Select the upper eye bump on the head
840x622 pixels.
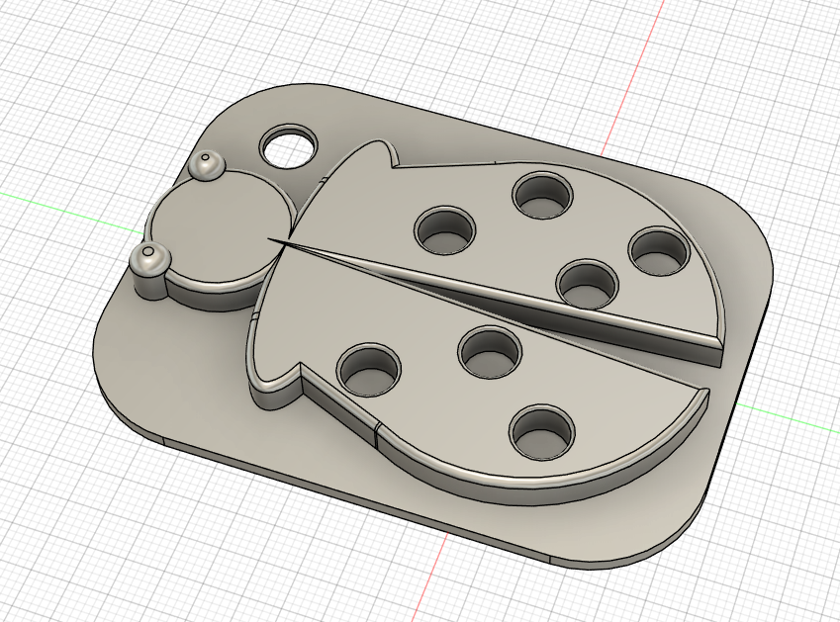(x=207, y=167)
